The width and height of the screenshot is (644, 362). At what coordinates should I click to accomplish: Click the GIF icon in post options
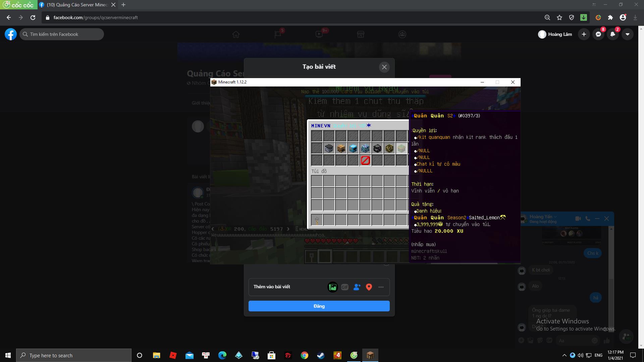click(344, 287)
